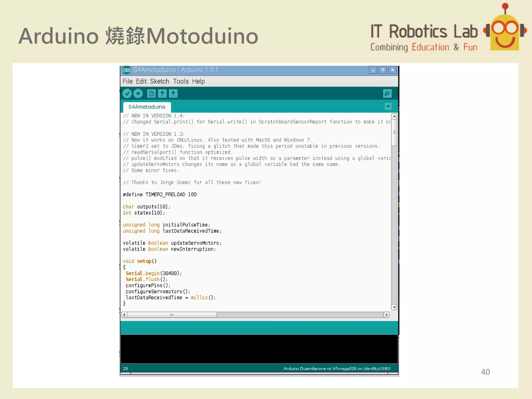Click the 'pulse() modified' comment line
The height and width of the screenshot is (399, 532).
(x=257, y=158)
